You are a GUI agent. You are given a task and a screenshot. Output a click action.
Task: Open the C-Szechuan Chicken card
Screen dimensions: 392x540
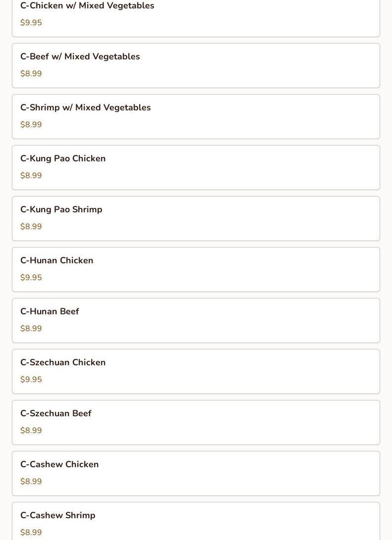pos(196,371)
